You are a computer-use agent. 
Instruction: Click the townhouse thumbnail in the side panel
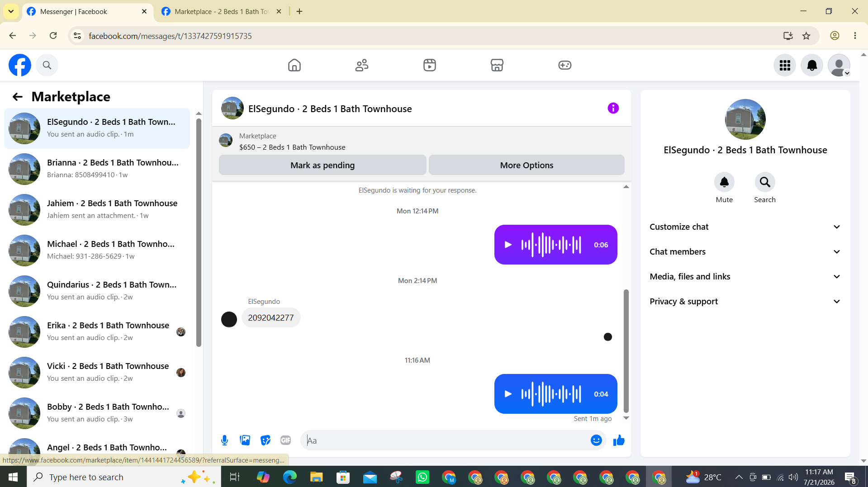point(745,119)
